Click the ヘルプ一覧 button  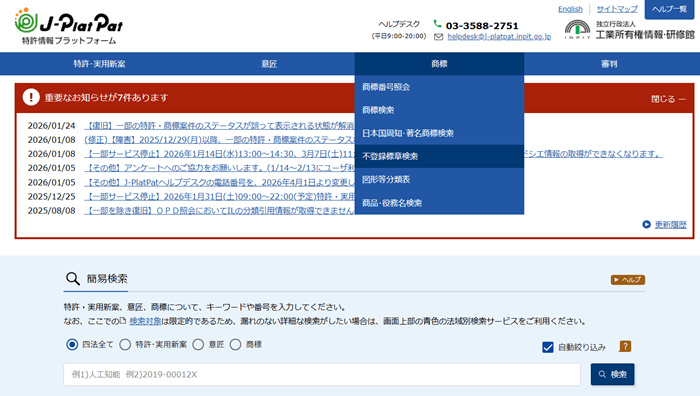[x=669, y=9]
